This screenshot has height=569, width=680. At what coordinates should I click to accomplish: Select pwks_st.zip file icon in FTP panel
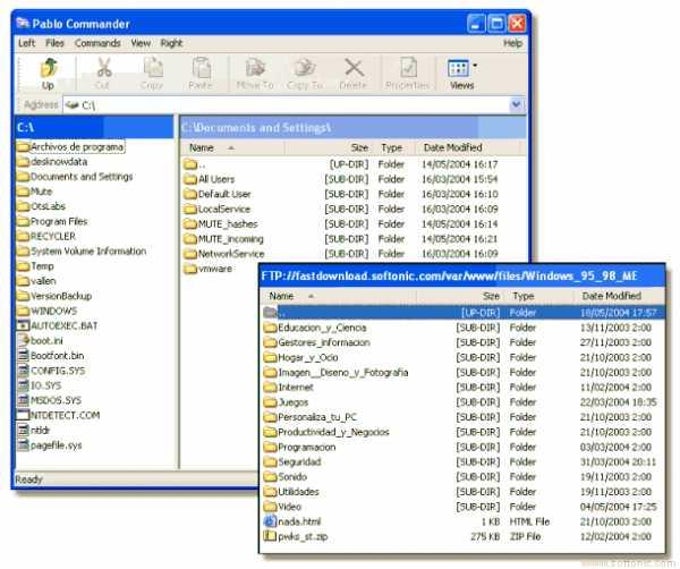click(x=270, y=536)
